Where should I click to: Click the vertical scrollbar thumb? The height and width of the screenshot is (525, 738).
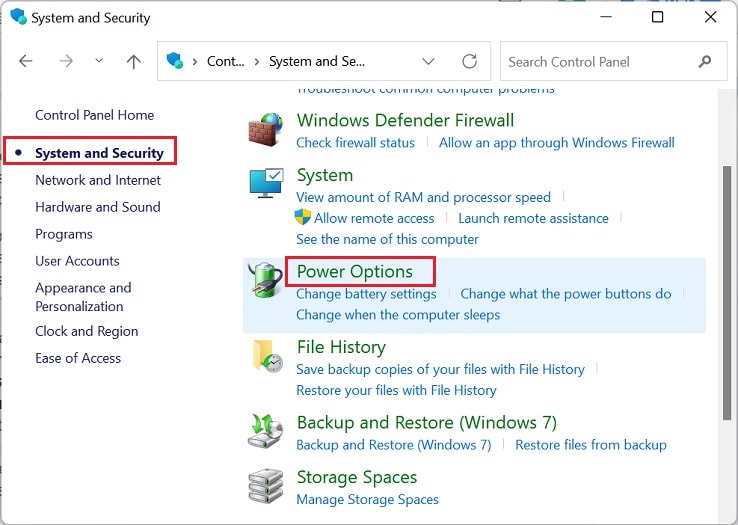(727, 292)
